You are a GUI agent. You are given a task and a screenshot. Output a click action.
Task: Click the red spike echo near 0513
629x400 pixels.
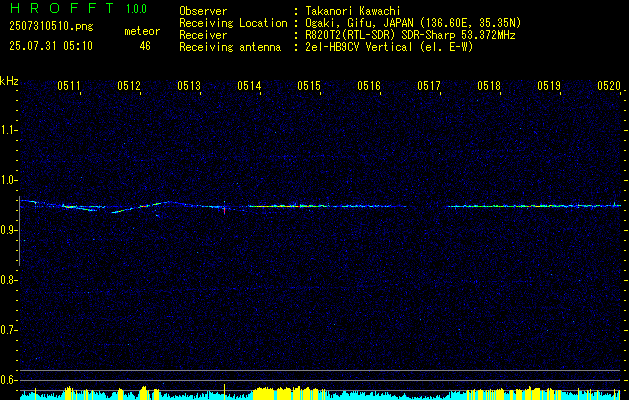(224, 210)
